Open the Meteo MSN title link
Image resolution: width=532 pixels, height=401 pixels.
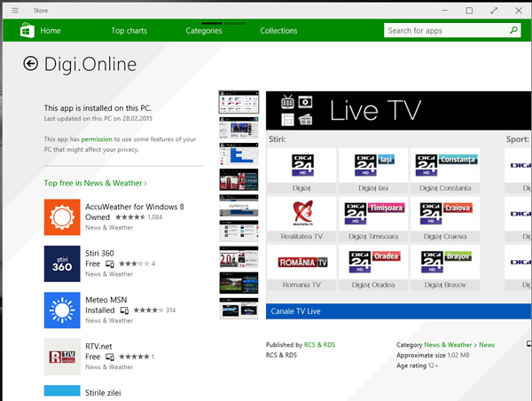click(106, 300)
